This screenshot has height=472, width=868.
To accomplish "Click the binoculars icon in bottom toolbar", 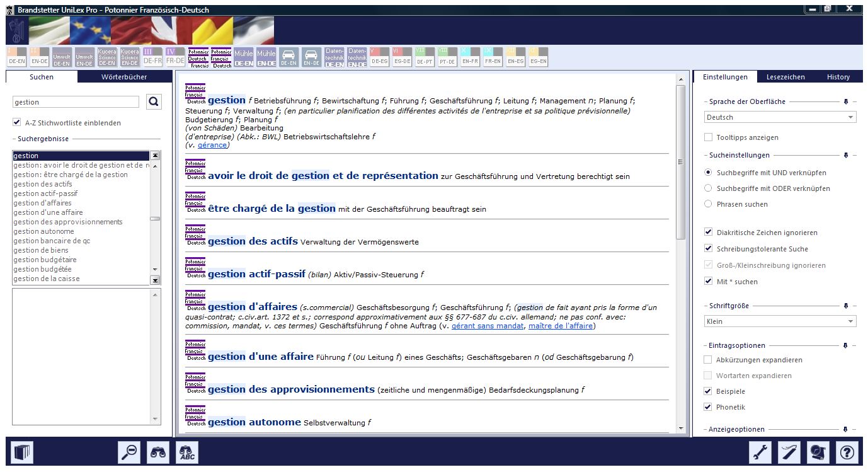I will point(159,452).
